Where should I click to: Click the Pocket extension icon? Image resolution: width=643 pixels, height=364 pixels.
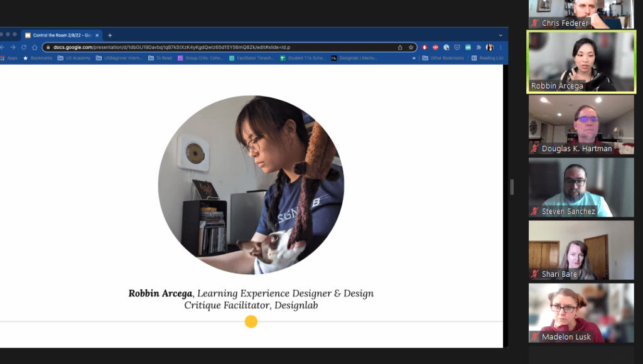(457, 47)
